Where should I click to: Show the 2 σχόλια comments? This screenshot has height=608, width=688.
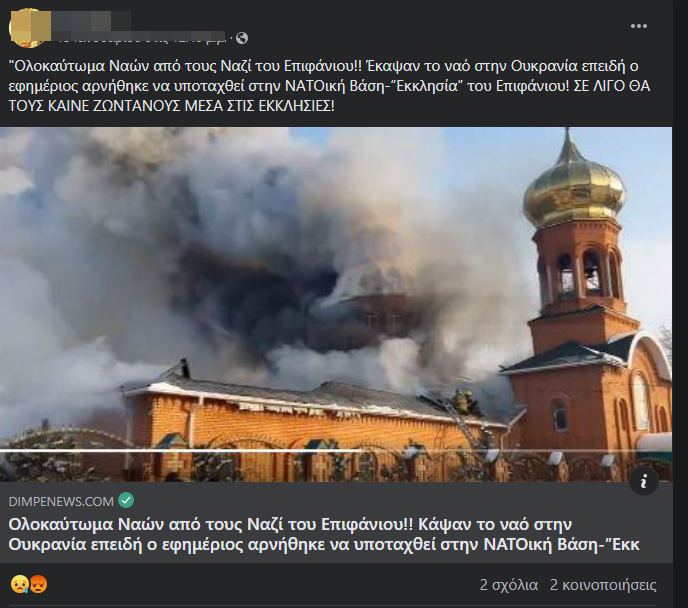509,585
